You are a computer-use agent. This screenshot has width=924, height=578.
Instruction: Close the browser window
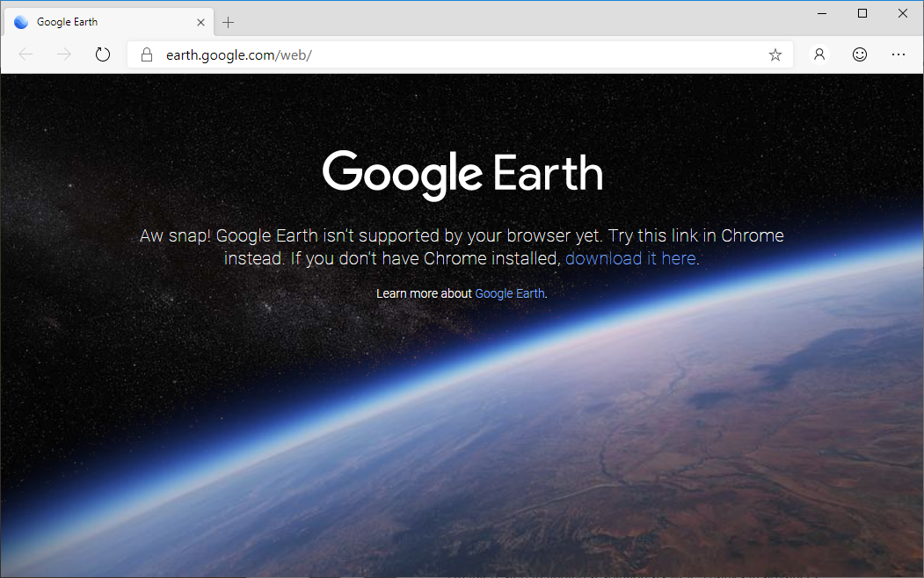902,13
